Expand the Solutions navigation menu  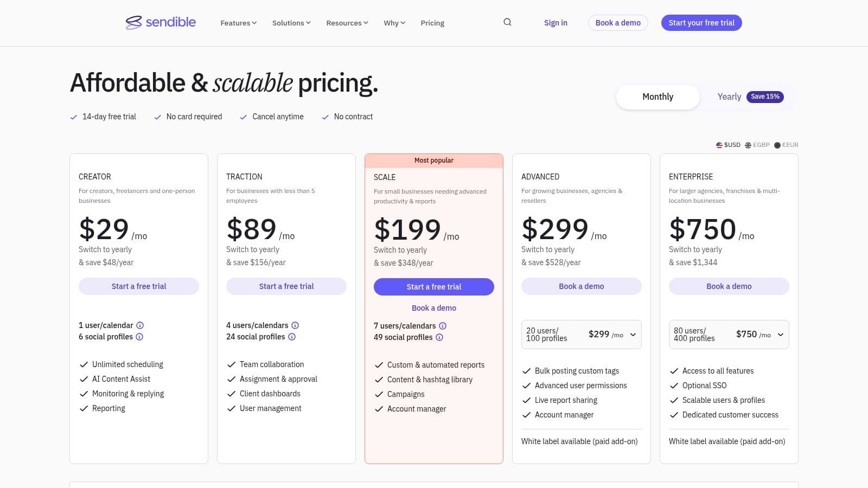[x=291, y=23]
